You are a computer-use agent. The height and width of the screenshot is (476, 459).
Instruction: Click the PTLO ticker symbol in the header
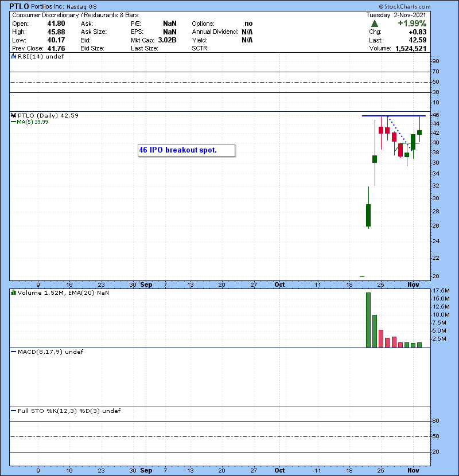[19, 6]
